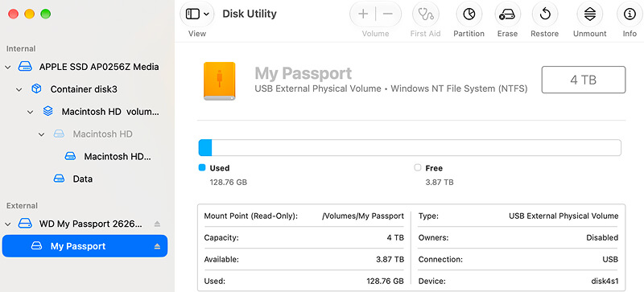This screenshot has height=292, width=644.
Task: Click the Type USB External Physical Volume value
Action: pos(563,216)
